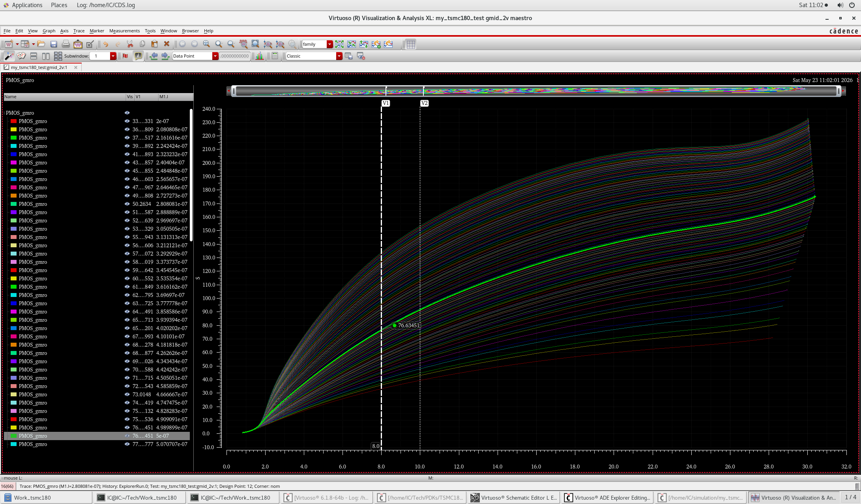Click the Zoom In magnifier icon

click(x=219, y=44)
